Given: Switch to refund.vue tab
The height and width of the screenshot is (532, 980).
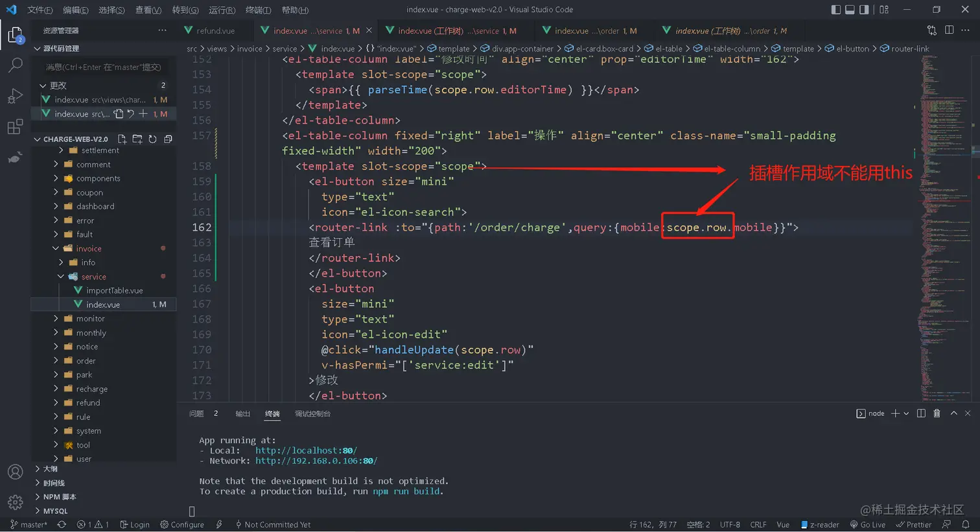Looking at the screenshot, I should 215,30.
